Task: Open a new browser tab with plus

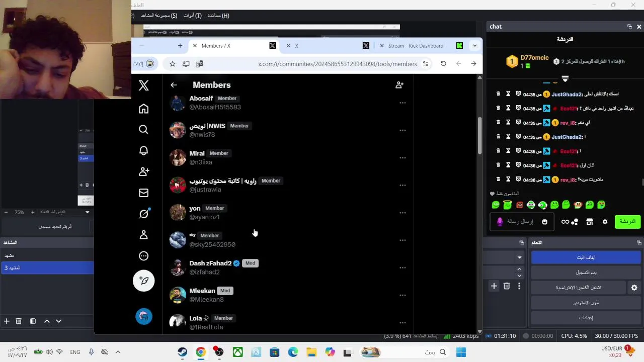Action: point(180,46)
